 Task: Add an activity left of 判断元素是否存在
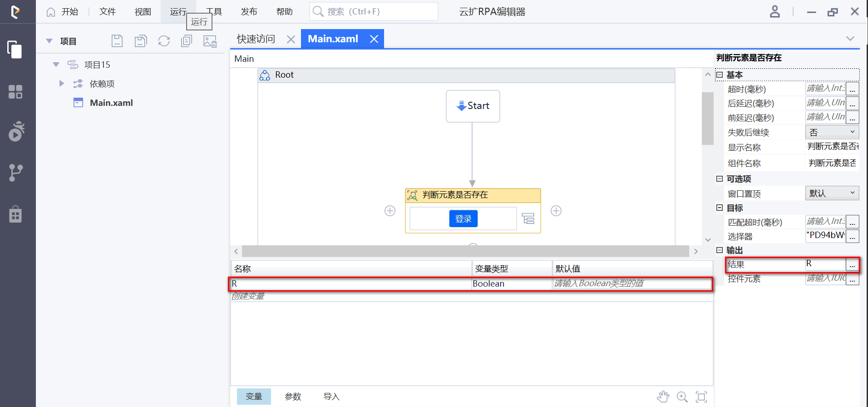pos(390,211)
